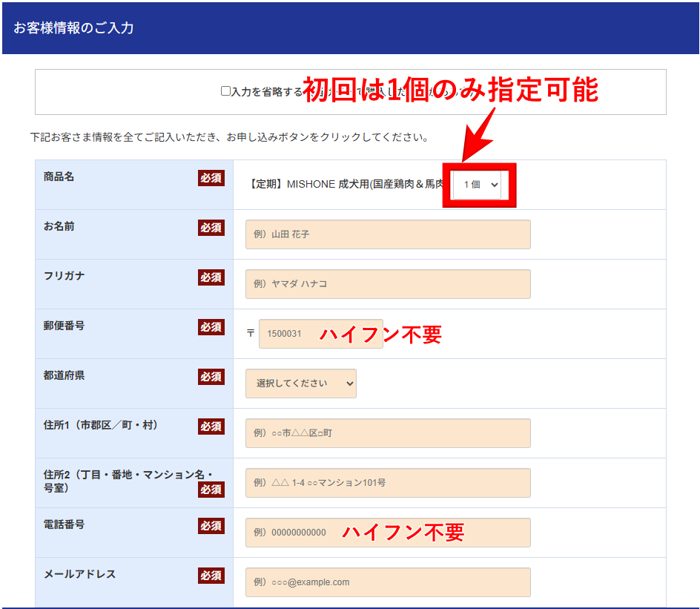Click the 必須 badge beside 都道府県
The height and width of the screenshot is (609, 700).
(x=211, y=377)
